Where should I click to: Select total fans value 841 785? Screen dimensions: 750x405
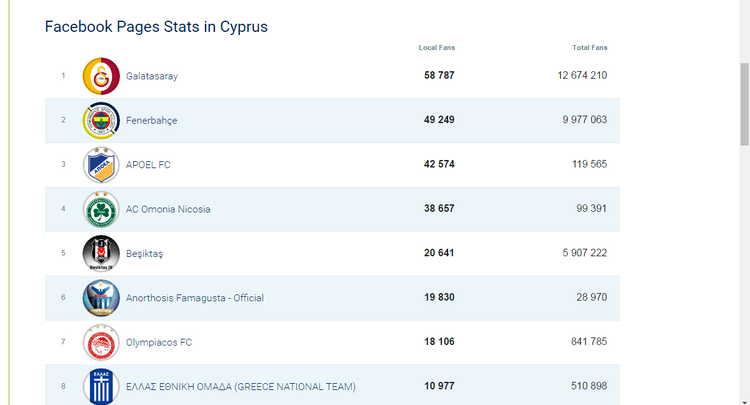tap(589, 342)
